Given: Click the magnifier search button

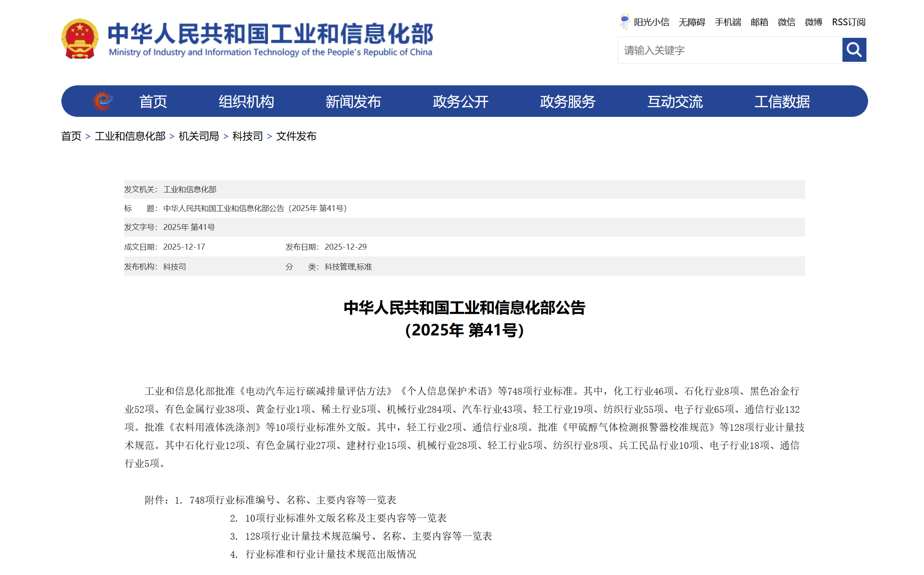Looking at the screenshot, I should point(854,50).
